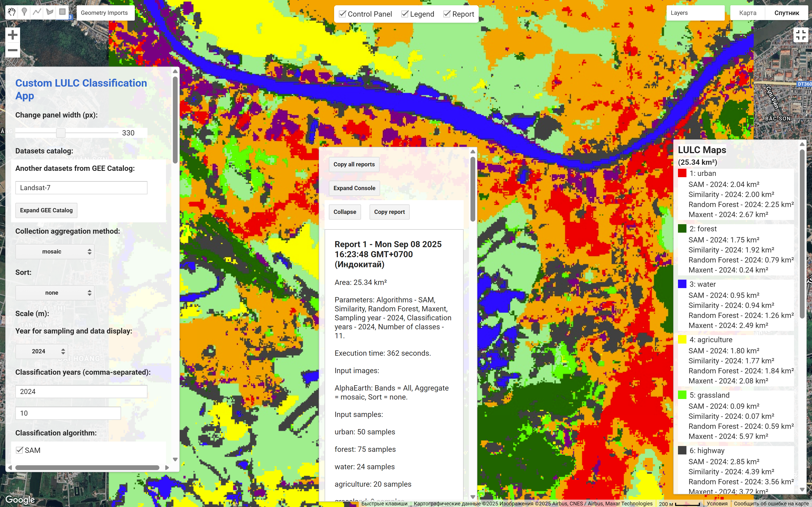This screenshot has height=507, width=812.
Task: Click the Expand GEE Catalog button
Action: tap(46, 210)
